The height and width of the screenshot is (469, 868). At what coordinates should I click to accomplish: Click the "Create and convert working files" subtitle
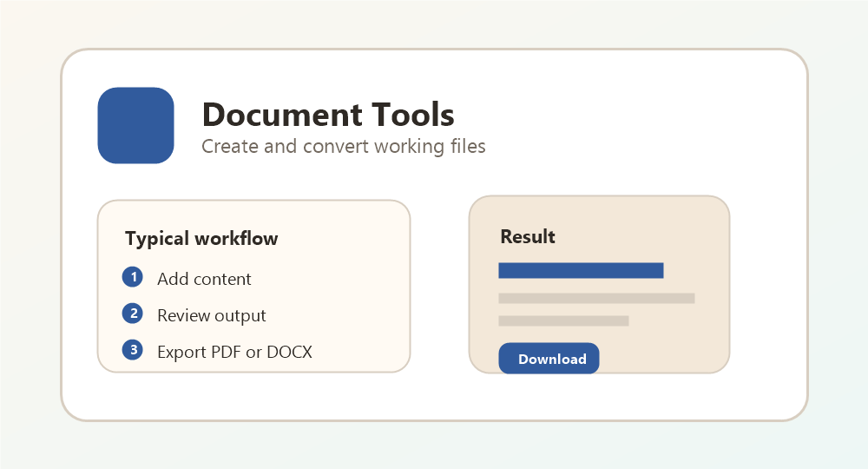click(x=343, y=146)
